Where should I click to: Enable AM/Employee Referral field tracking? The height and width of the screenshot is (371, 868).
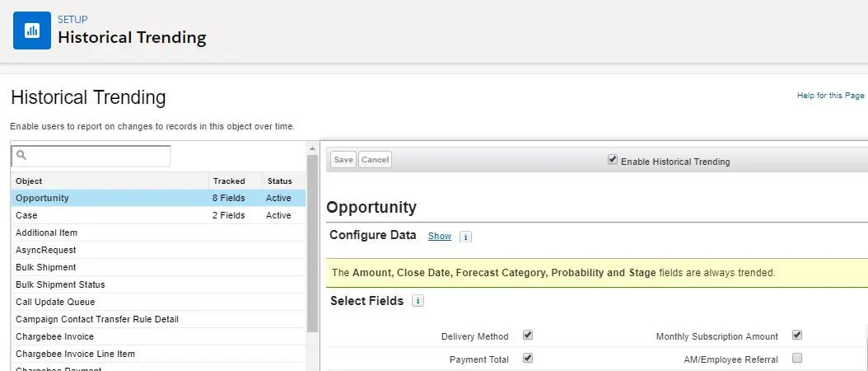(x=797, y=358)
